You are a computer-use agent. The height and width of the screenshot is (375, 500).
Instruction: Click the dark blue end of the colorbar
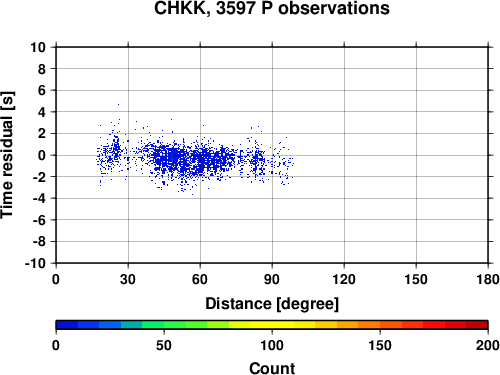[67, 325]
